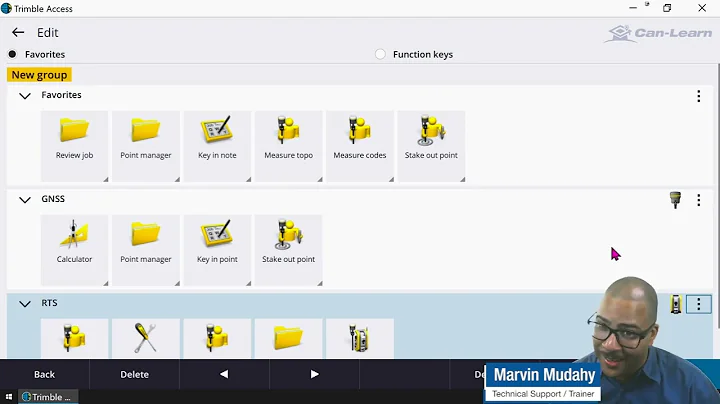Select the Favorites radio button

pyautogui.click(x=12, y=54)
